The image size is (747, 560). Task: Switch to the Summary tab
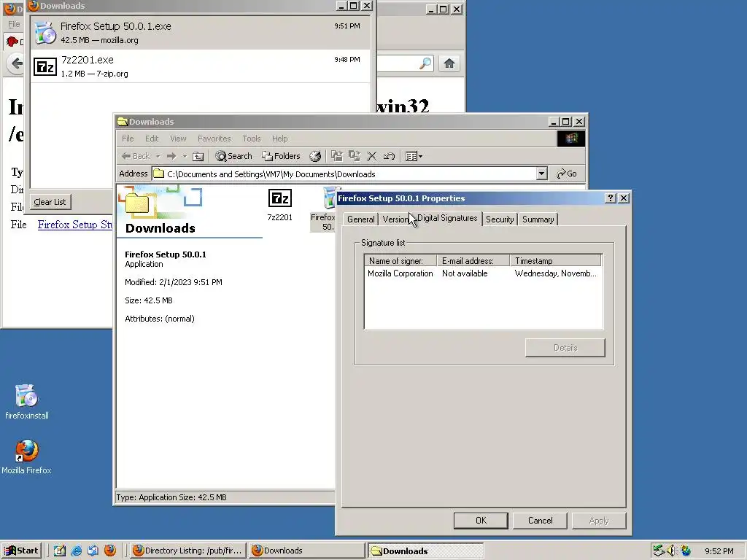click(538, 219)
